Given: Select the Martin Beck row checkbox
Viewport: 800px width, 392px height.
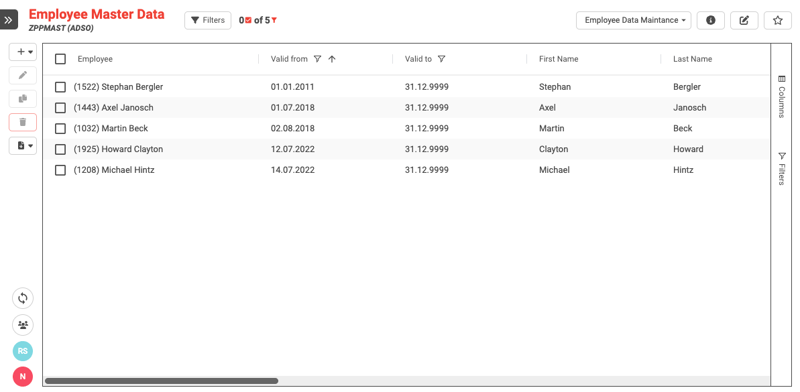Looking at the screenshot, I should point(60,129).
